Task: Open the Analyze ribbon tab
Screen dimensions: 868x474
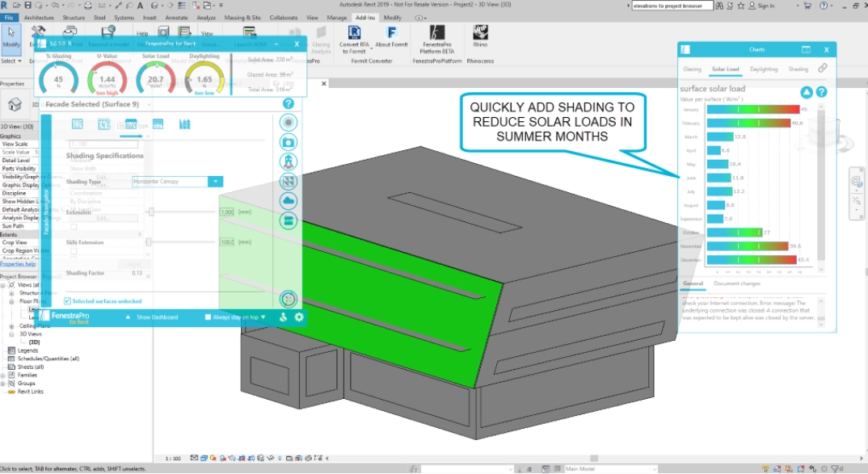Action: click(x=206, y=18)
